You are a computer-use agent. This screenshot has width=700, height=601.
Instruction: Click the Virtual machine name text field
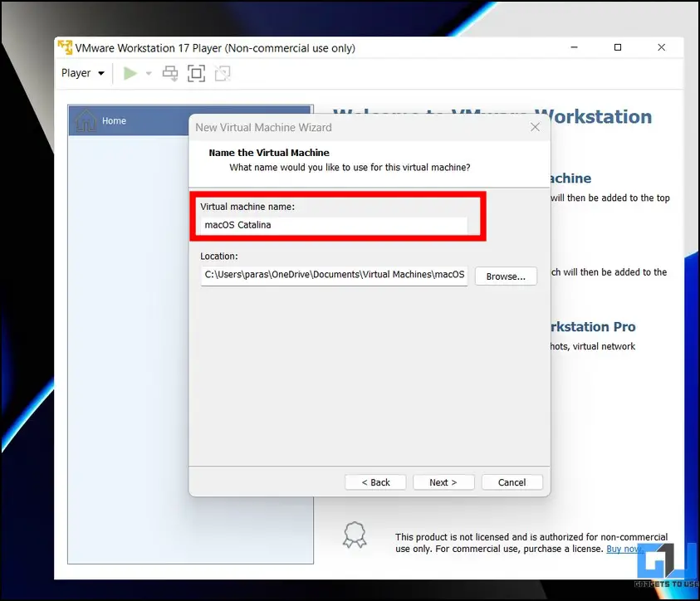click(334, 225)
